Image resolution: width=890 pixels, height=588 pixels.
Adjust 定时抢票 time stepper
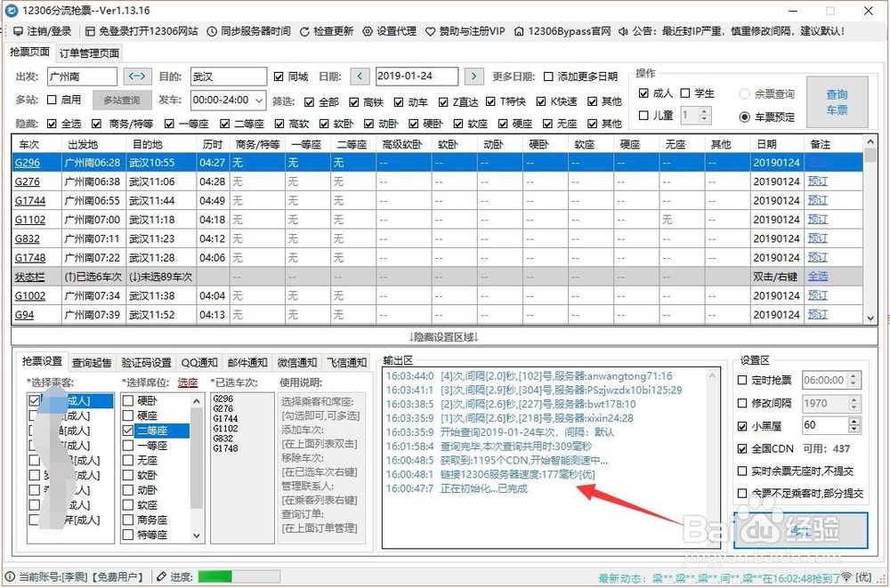tap(854, 380)
